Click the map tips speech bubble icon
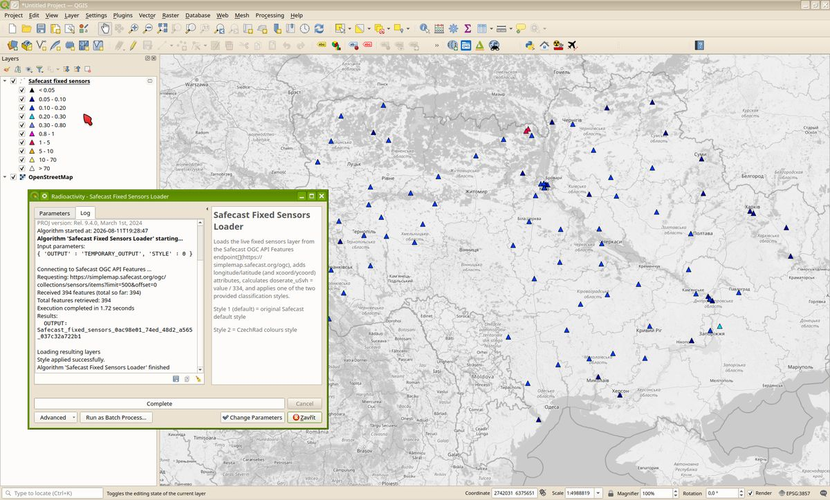Viewport: 830px width, 500px height. (521, 29)
